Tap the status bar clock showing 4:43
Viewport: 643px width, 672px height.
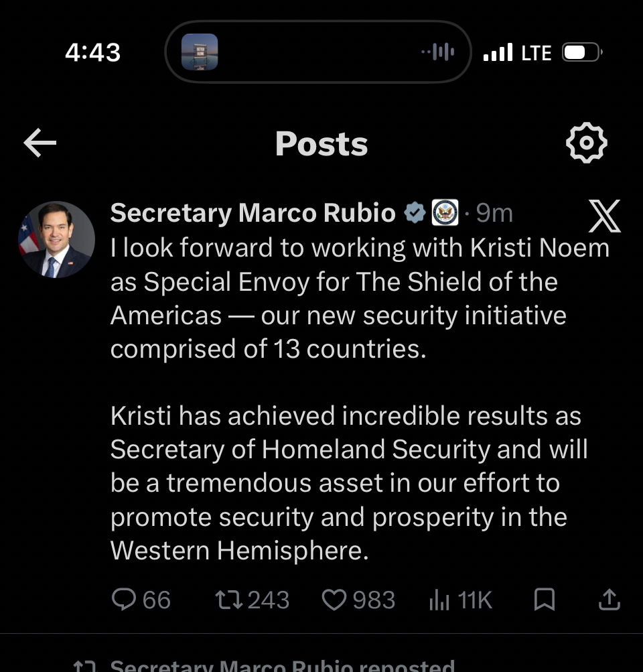pos(93,52)
